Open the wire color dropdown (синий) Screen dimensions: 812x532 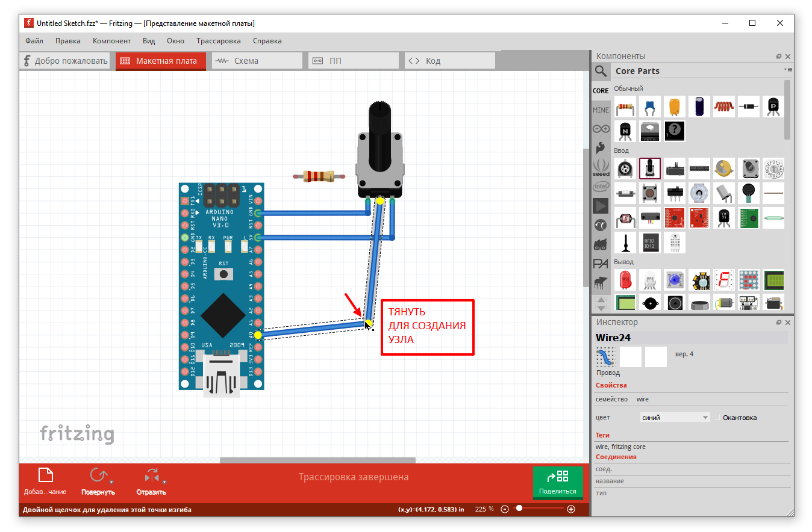coord(675,418)
